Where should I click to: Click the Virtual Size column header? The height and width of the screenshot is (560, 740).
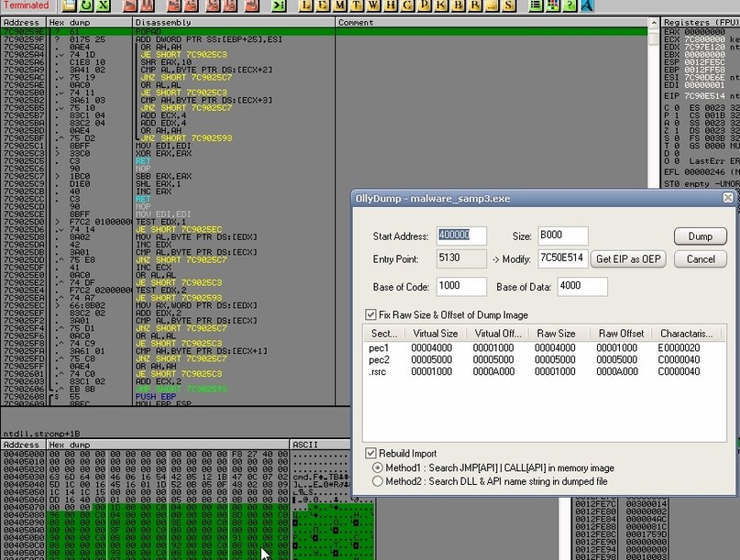pos(435,334)
